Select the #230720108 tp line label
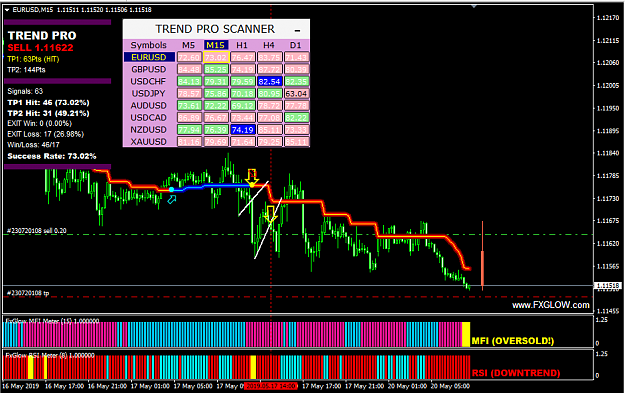Screen dimensions: 625x393 (x=28, y=293)
